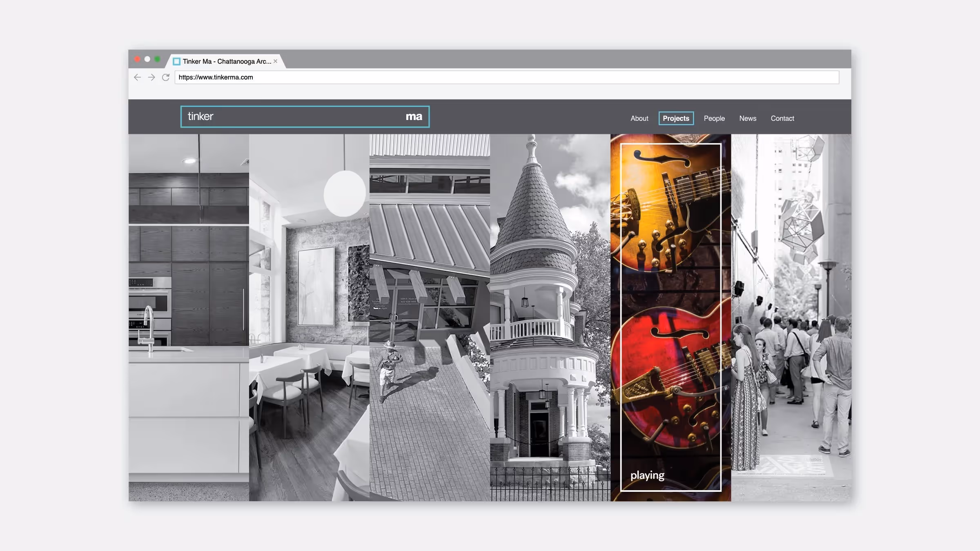This screenshot has height=551, width=980.
Task: Click the white minimize window dot
Action: (147, 59)
